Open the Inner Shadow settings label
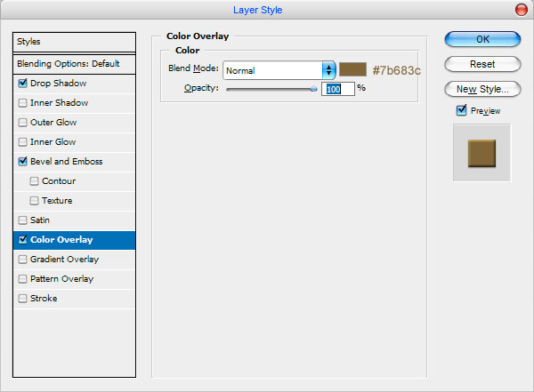Screen dimensions: 534x392 click(x=59, y=103)
